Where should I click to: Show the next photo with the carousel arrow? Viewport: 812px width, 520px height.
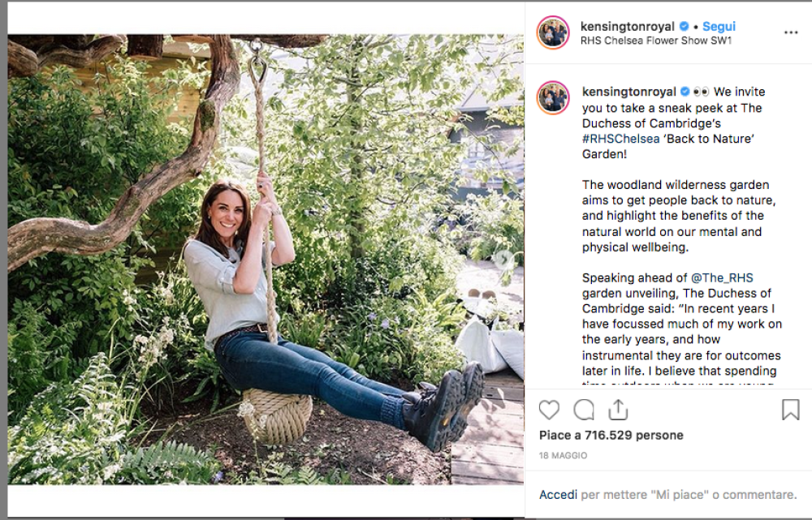tap(503, 260)
